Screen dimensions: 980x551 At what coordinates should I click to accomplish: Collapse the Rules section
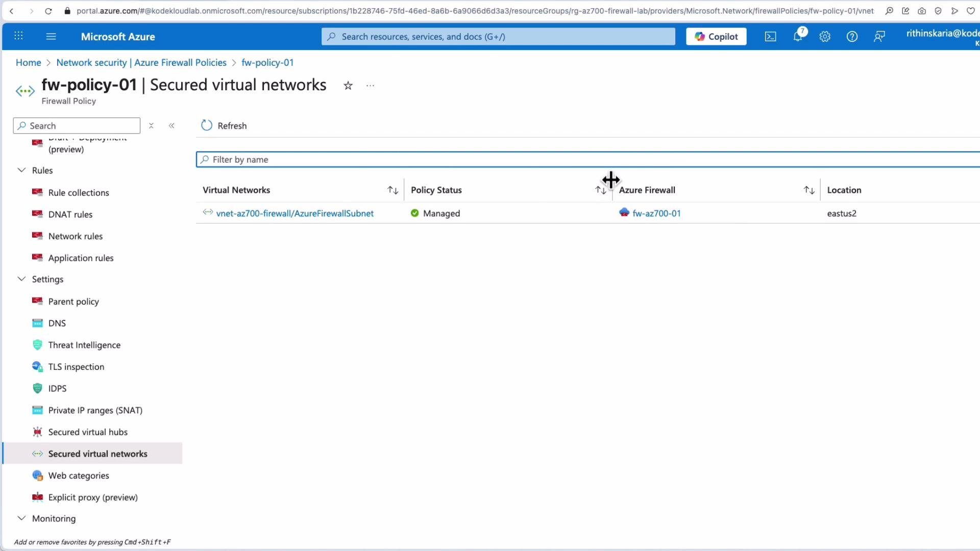pyautogui.click(x=21, y=170)
